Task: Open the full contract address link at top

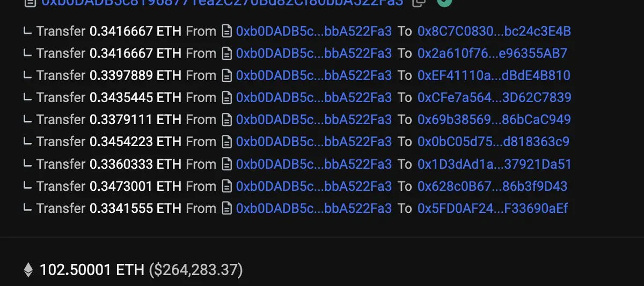Action: pyautogui.click(x=222, y=2)
